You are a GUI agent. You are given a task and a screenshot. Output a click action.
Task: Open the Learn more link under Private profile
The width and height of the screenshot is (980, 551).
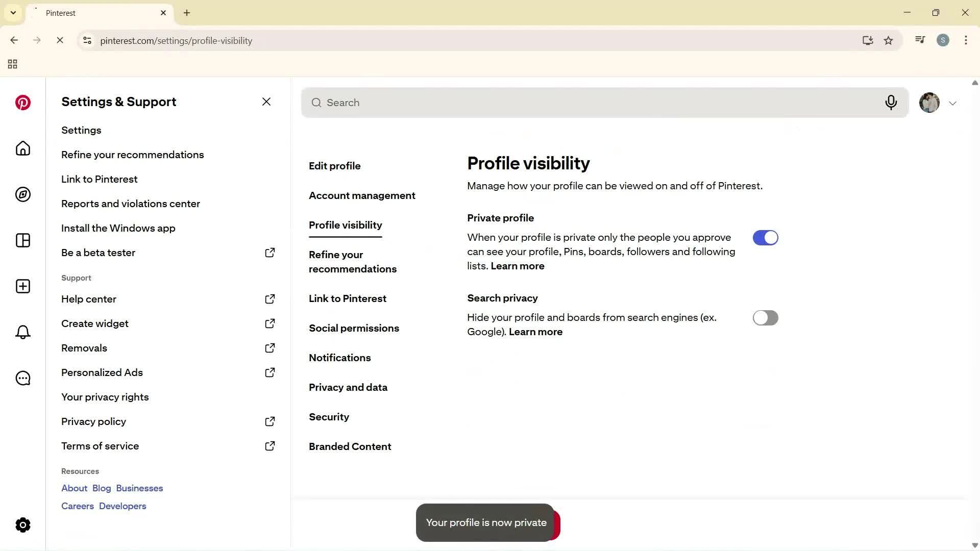point(517,266)
